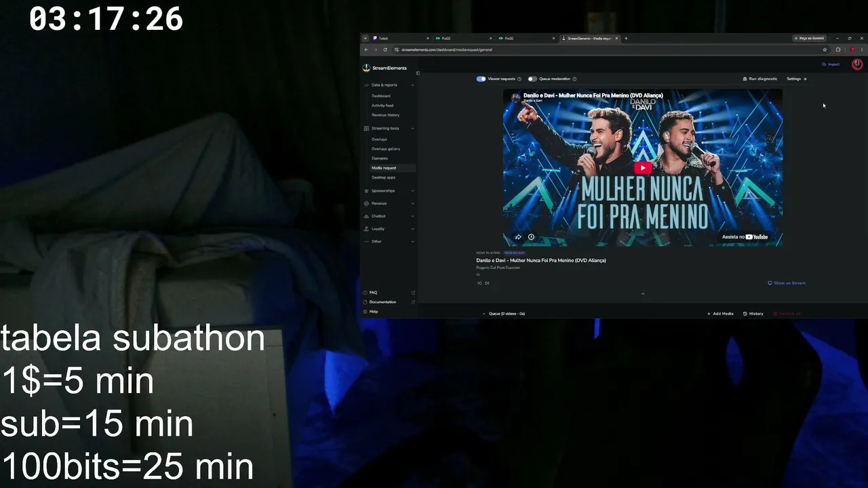Open the browser extensions puzzle icon
Image resolution: width=868 pixels, height=488 pixels.
838,49
